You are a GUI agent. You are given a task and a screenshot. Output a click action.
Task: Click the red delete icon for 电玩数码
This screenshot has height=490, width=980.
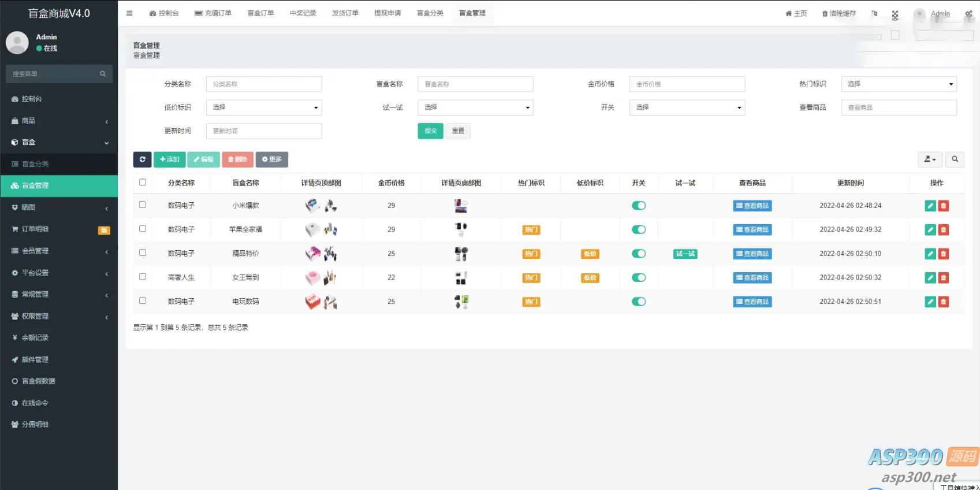pos(943,302)
